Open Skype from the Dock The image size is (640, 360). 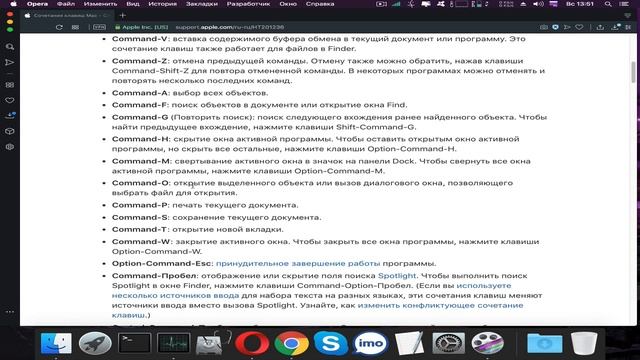click(x=331, y=343)
